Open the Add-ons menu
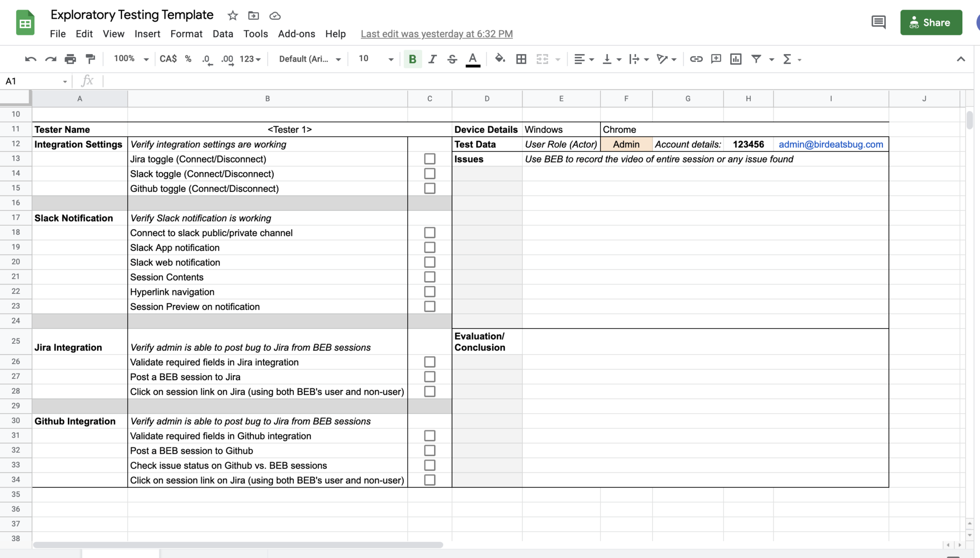Screen dimensions: 980x558 pos(296,33)
